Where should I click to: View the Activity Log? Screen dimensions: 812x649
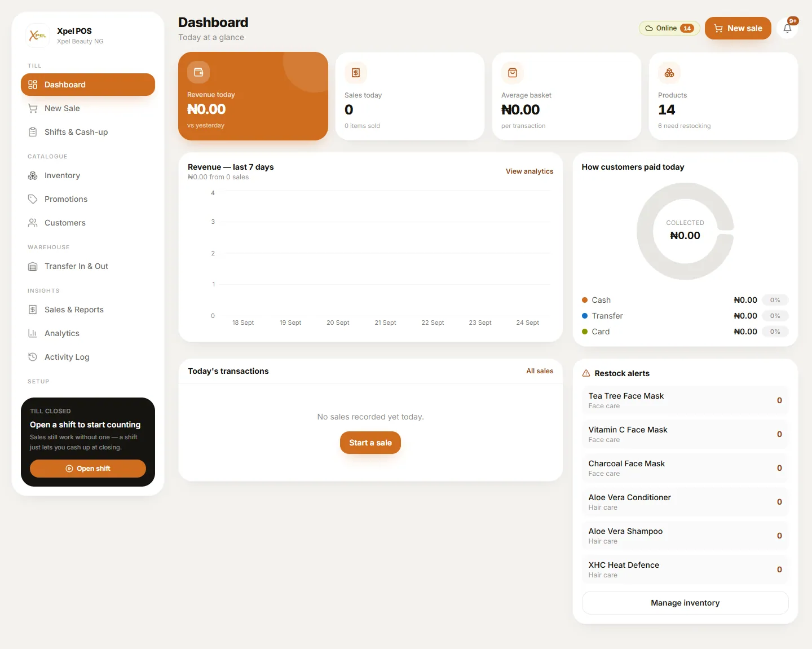point(88,357)
